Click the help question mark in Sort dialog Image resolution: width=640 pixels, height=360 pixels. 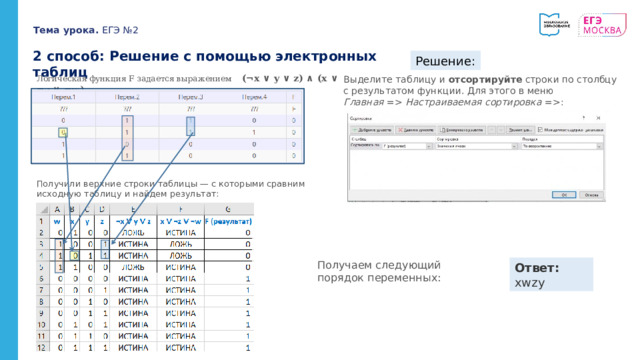tap(584, 118)
